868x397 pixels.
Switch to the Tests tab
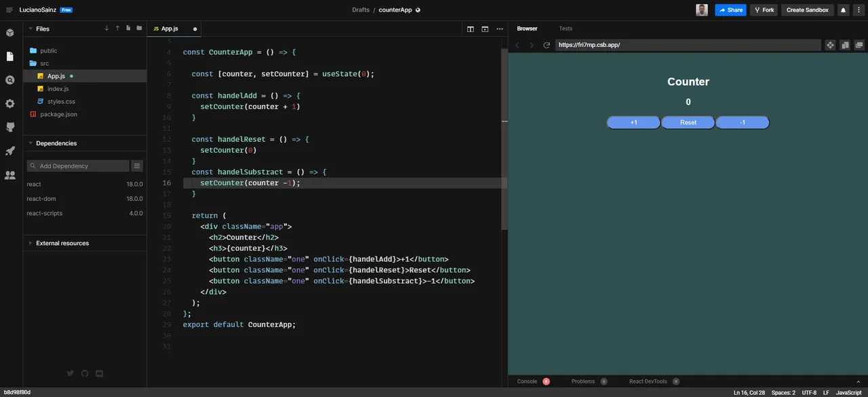coord(566,29)
